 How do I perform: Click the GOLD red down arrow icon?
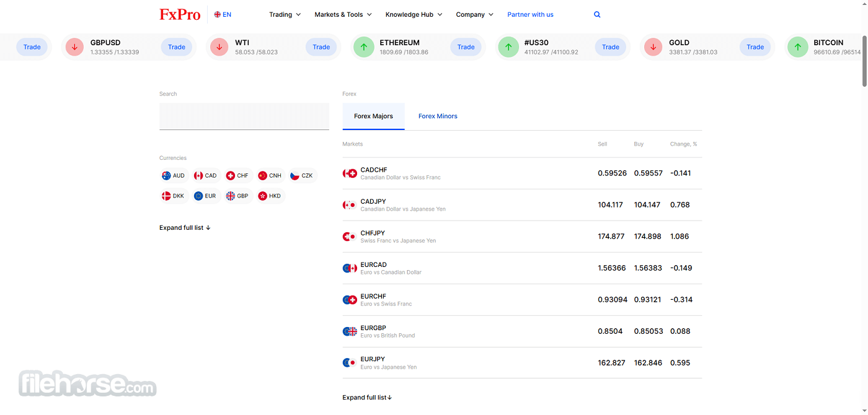(653, 47)
